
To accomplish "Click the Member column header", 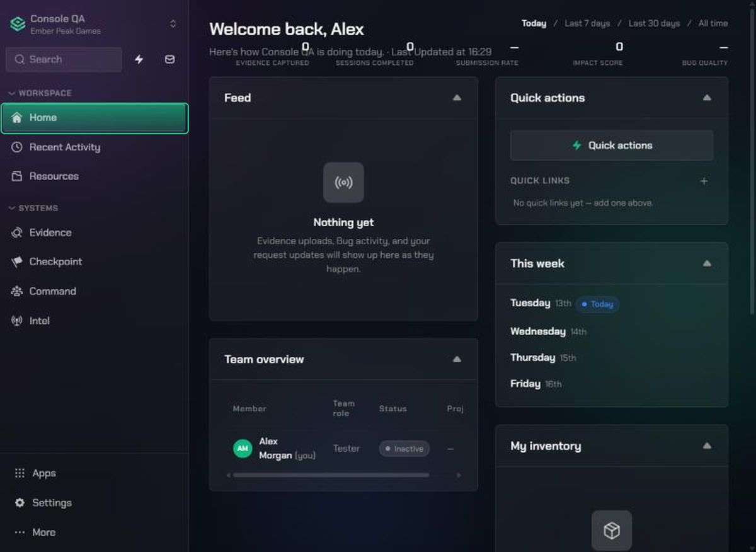I will pos(249,408).
